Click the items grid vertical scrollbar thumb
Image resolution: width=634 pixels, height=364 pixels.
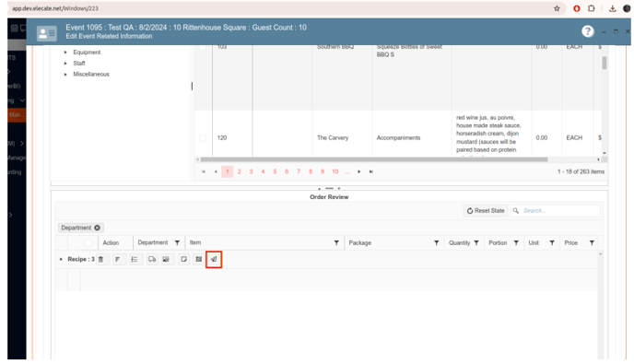pyautogui.click(x=605, y=63)
